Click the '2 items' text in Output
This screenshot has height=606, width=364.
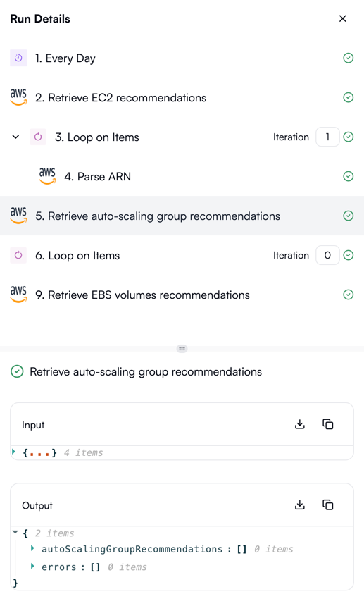[x=54, y=533]
